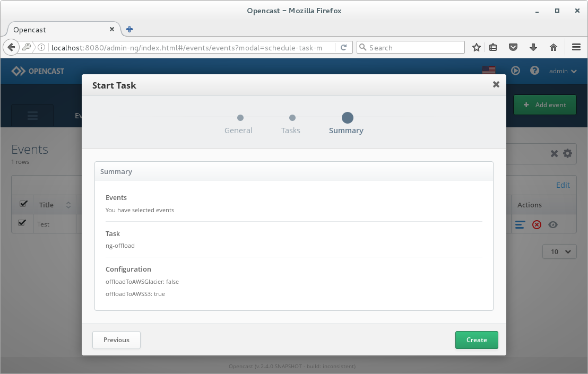Click 'You have selected events' text
Screen dimensions: 588x374
pyautogui.click(x=140, y=210)
